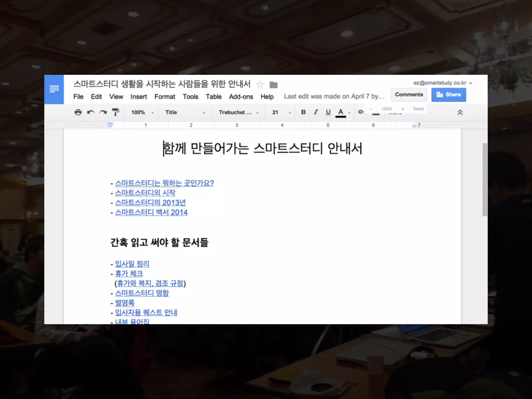
Task: Toggle bold formatting
Action: coord(303,112)
